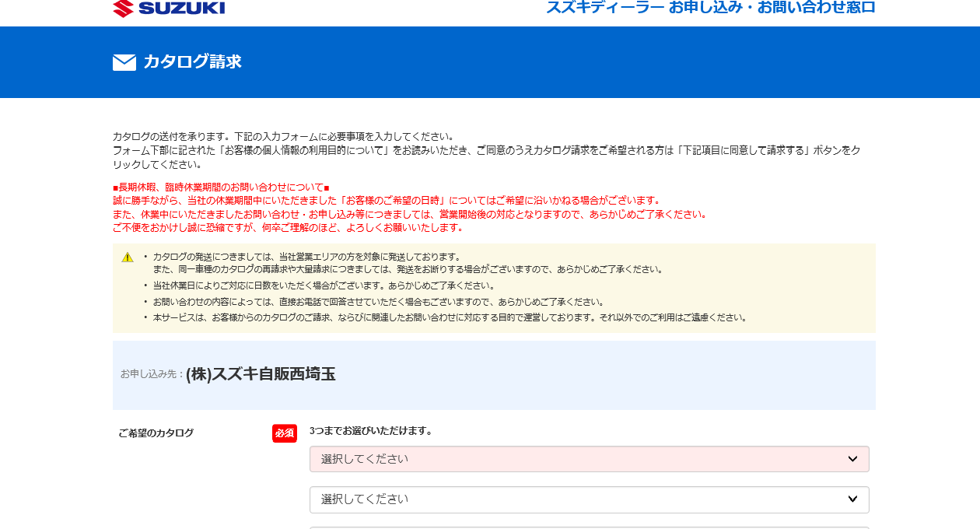Click header text スズキディーラー お申し込み・お問い合わせ窓口
The height and width of the screenshot is (529, 980).
(x=711, y=8)
